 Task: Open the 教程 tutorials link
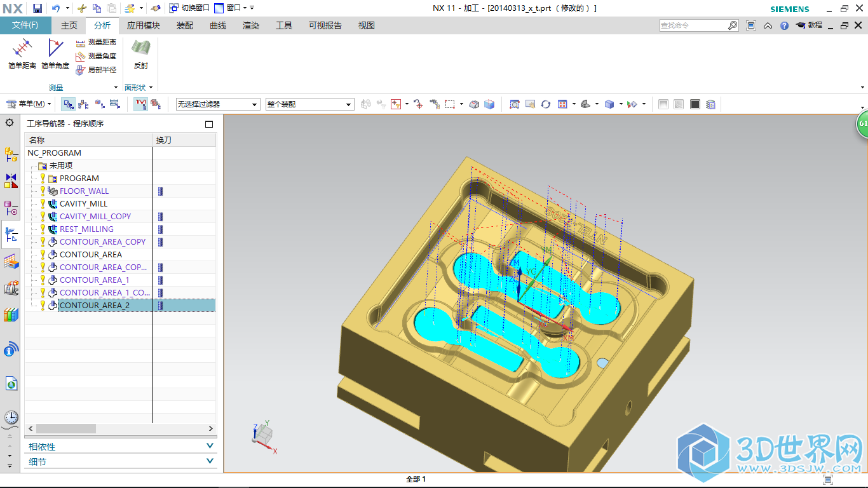(x=810, y=25)
